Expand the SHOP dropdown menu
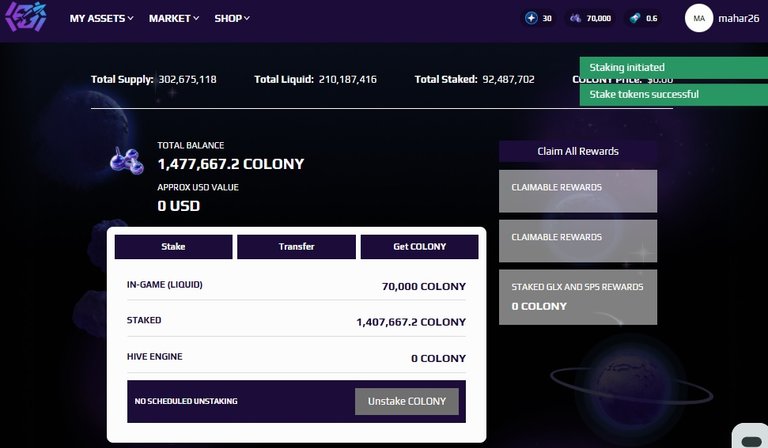The width and height of the screenshot is (768, 448). coord(232,19)
